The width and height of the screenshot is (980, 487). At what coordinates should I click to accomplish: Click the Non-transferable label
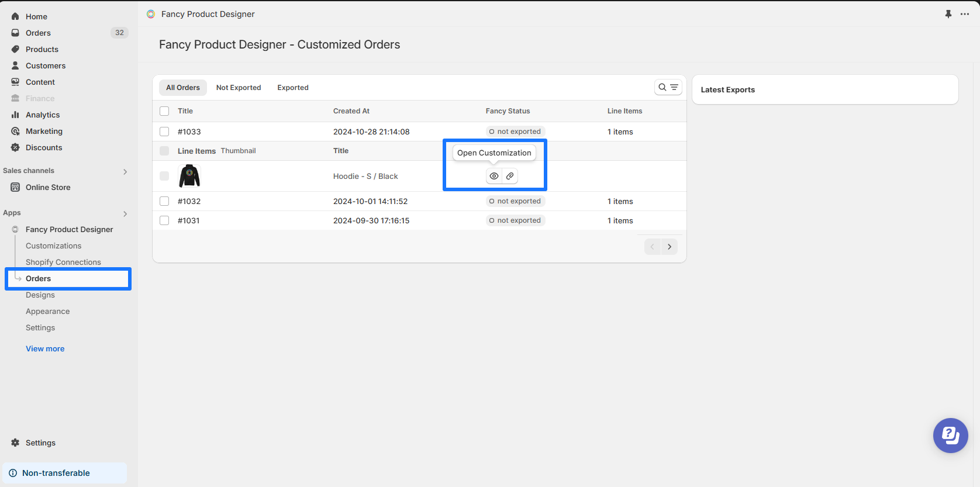pos(56,473)
